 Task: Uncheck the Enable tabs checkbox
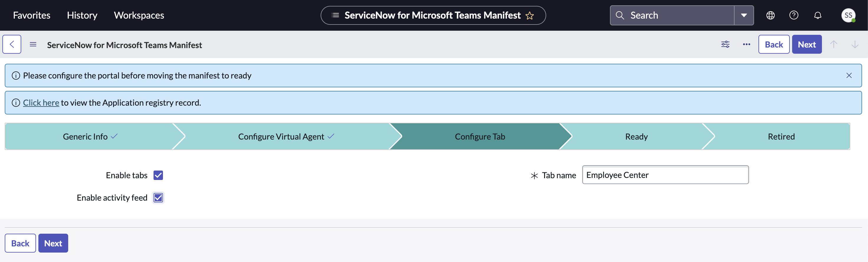coord(158,175)
